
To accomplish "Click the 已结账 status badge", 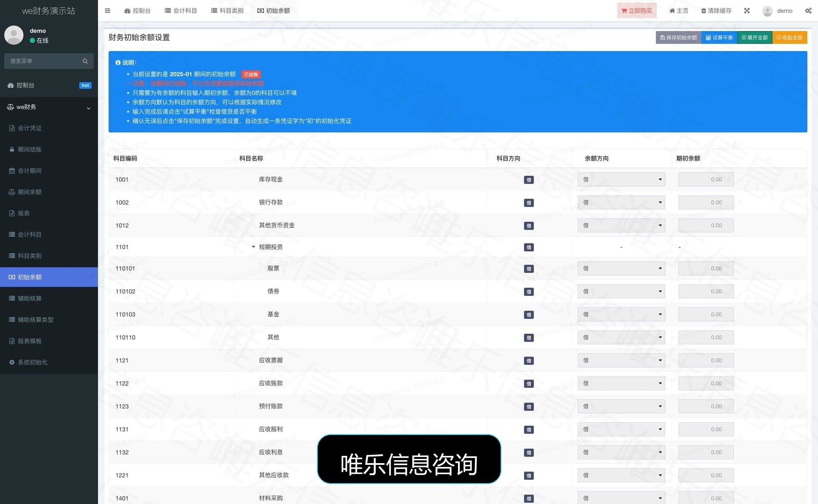I will 251,74.
